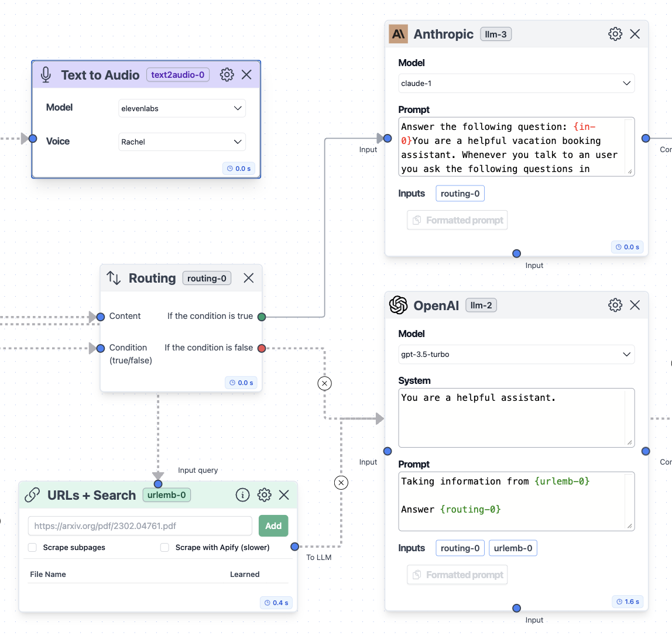Click the Anthropic logo icon
The height and width of the screenshot is (639, 672).
click(x=398, y=34)
